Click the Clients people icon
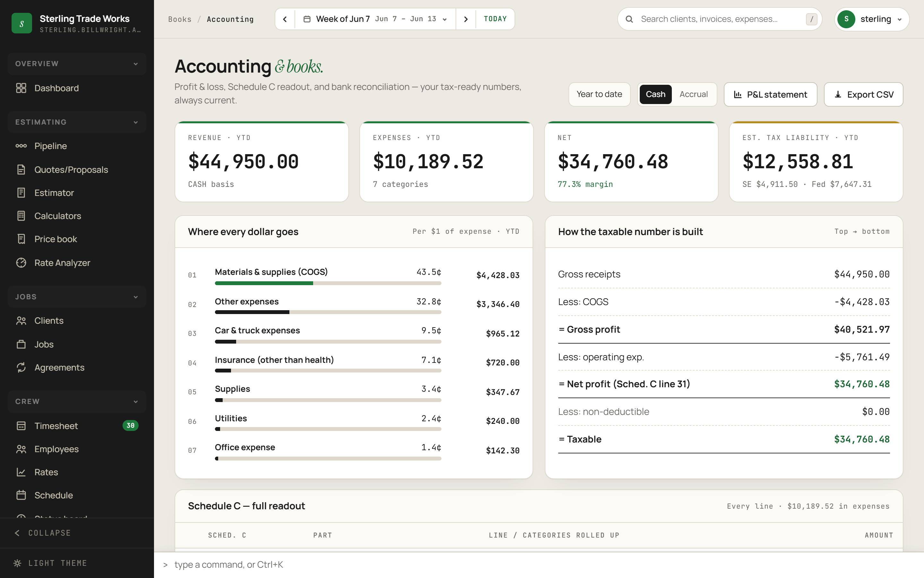 (x=21, y=320)
